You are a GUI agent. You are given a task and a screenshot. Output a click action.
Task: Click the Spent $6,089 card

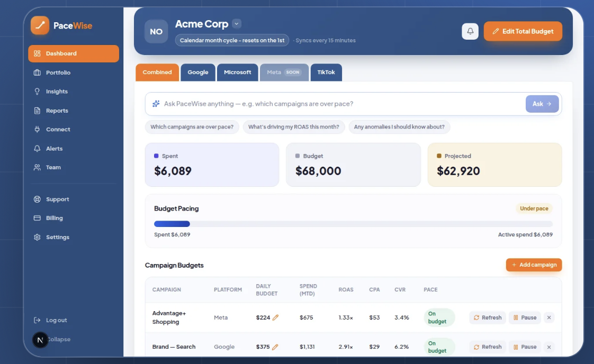point(212,165)
